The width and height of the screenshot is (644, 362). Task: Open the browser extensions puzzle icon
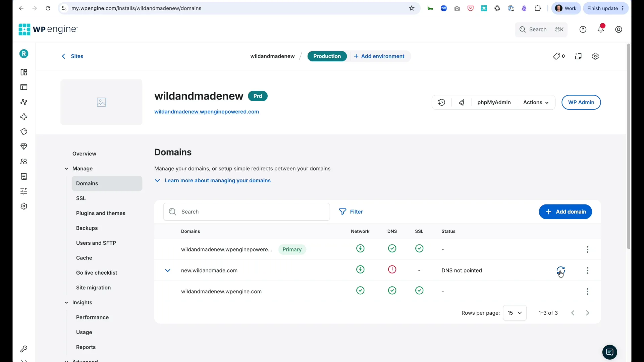pyautogui.click(x=538, y=8)
